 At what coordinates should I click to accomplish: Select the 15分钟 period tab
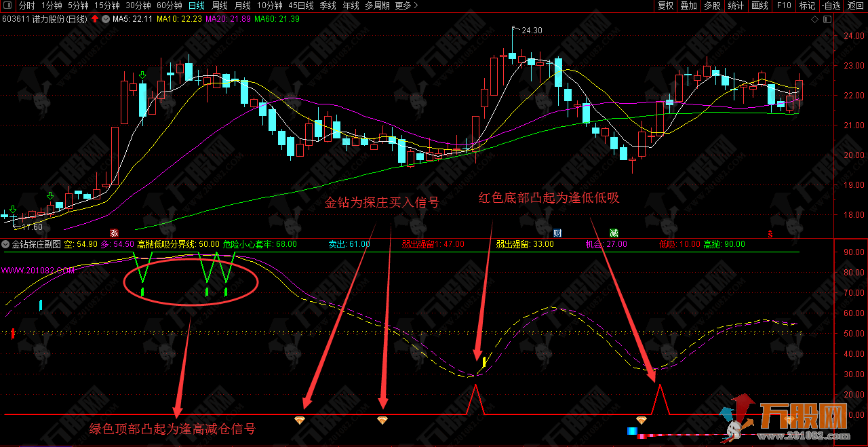pos(107,5)
